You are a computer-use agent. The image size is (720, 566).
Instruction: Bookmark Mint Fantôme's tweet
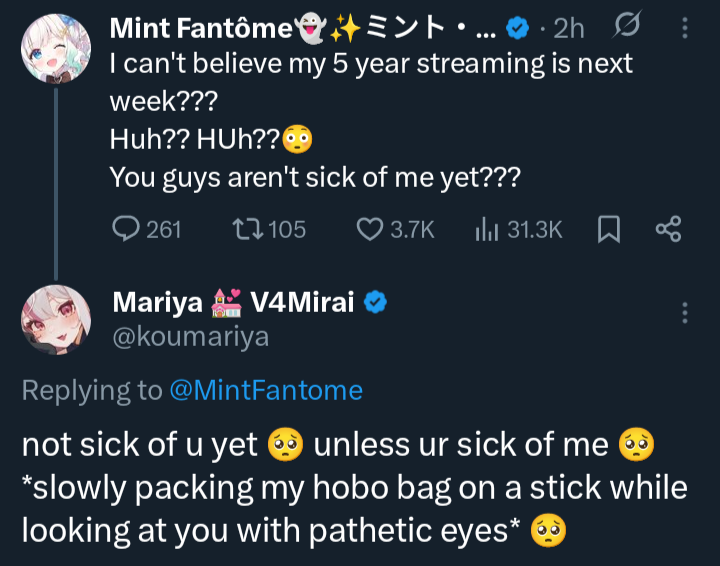tap(608, 230)
